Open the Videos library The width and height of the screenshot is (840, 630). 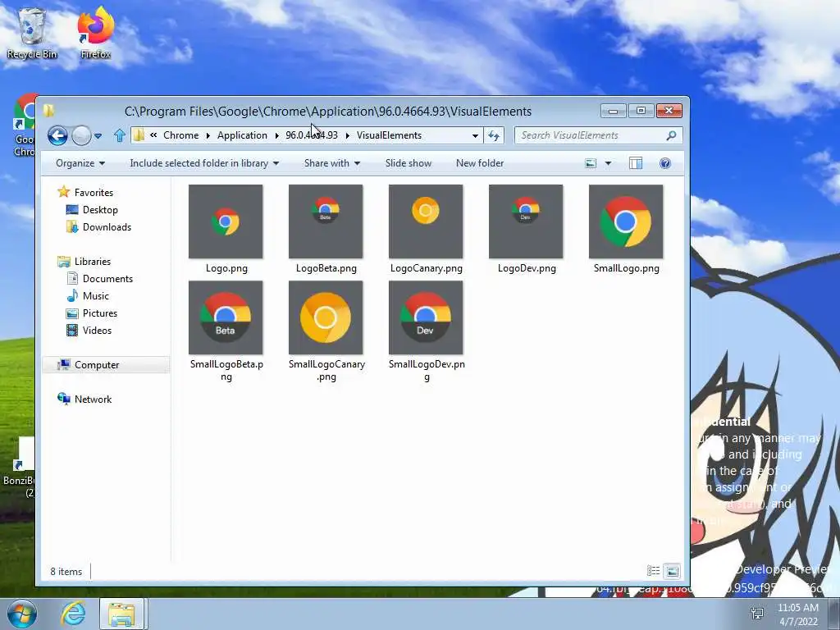point(97,331)
